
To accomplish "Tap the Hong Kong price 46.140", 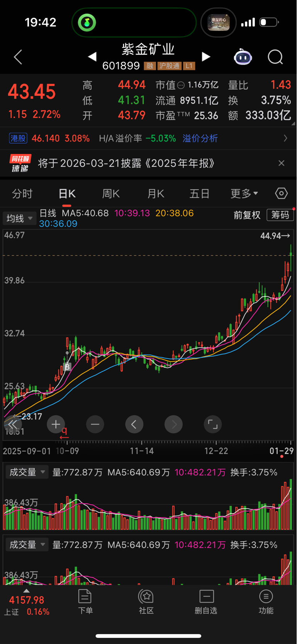I will click(46, 138).
